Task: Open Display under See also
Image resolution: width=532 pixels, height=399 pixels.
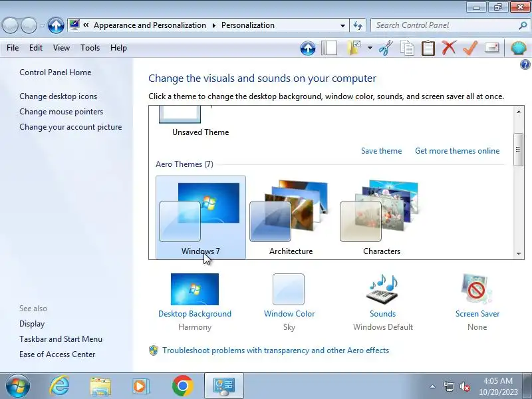Action: point(32,324)
